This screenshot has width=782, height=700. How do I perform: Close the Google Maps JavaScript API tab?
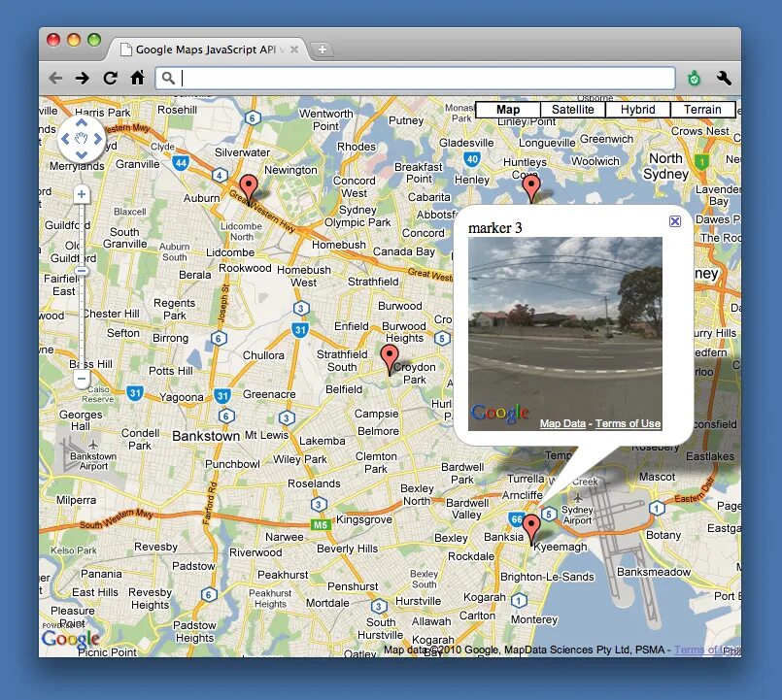(x=294, y=50)
